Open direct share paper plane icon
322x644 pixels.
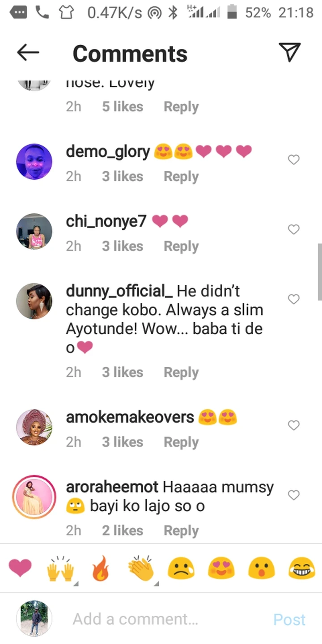pos(290,52)
